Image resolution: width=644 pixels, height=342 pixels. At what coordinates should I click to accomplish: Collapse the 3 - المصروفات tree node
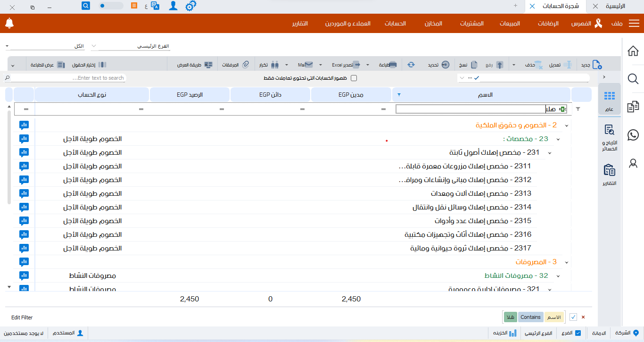click(x=566, y=262)
